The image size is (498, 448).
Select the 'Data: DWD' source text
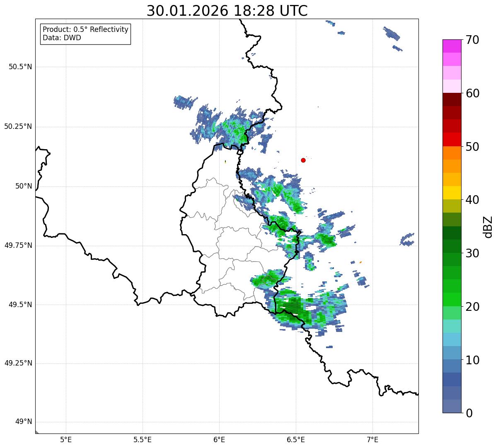pyautogui.click(x=62, y=38)
